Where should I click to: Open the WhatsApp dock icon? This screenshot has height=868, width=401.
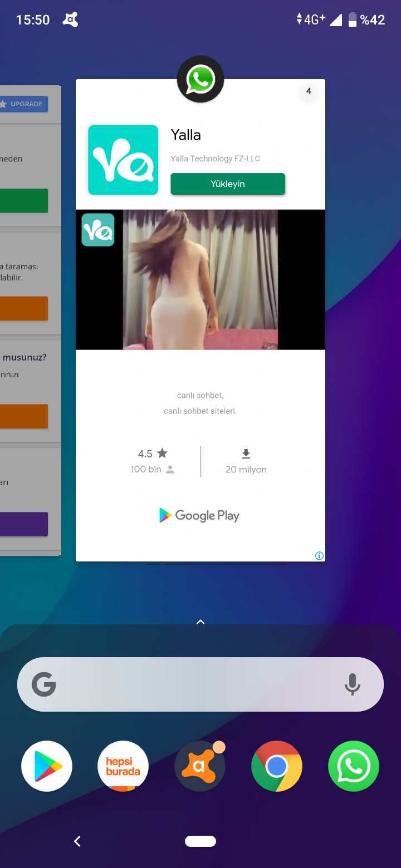[x=354, y=766]
